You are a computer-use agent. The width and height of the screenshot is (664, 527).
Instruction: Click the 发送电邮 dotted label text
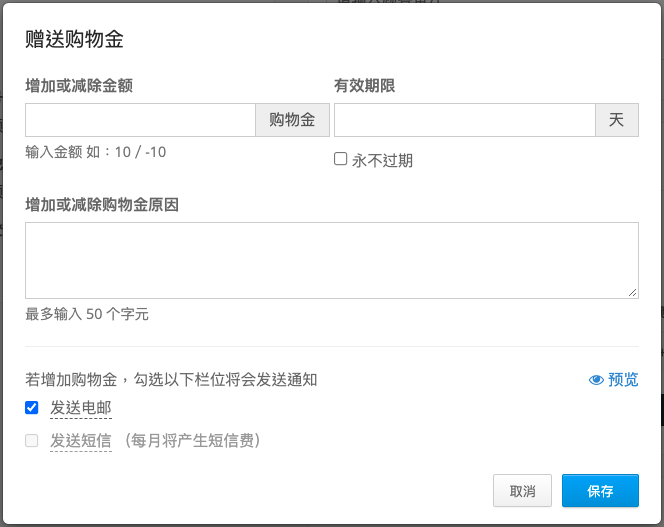point(81,408)
